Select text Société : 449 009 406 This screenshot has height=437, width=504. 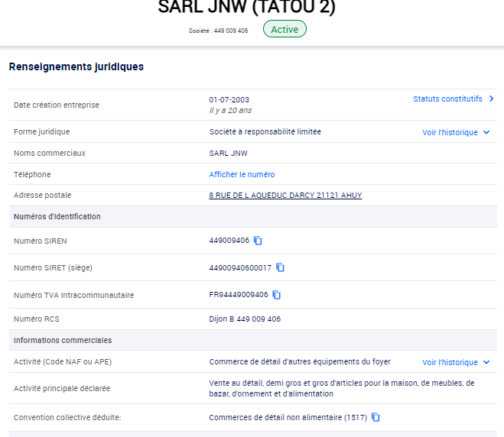point(218,31)
